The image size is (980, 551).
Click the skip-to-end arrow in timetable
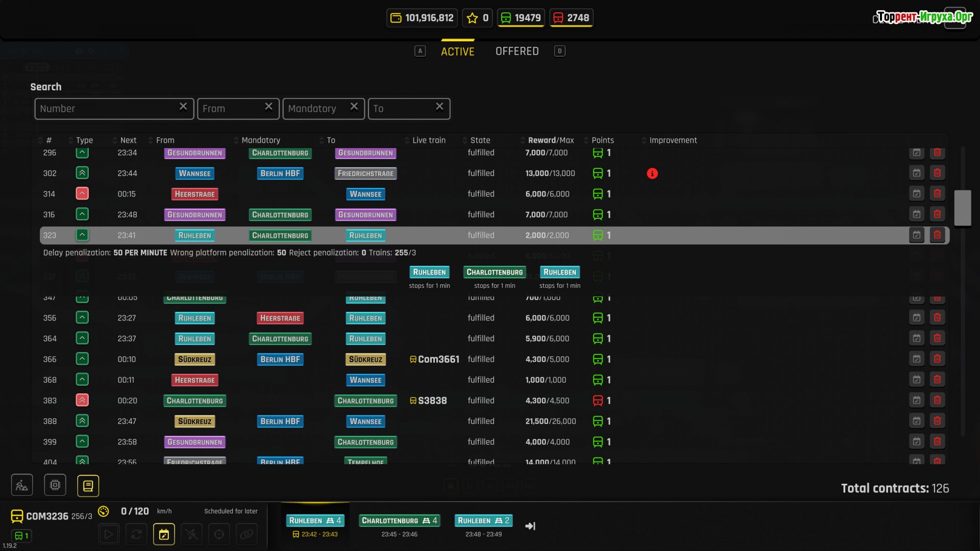point(530,526)
